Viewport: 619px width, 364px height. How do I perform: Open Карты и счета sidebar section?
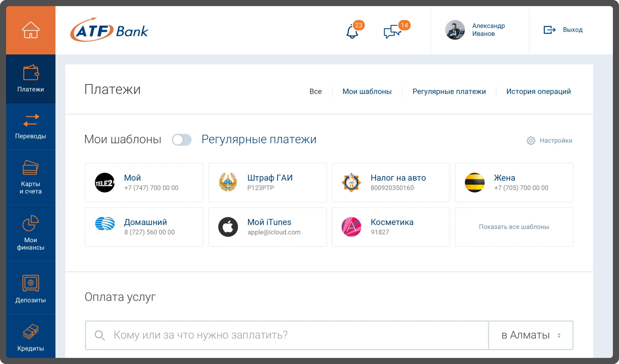pos(31,177)
